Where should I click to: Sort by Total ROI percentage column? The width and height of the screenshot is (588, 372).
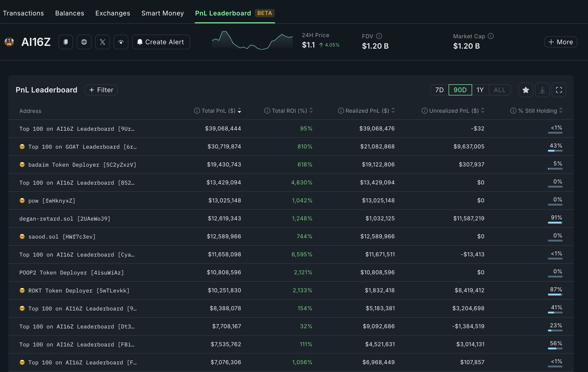[311, 111]
